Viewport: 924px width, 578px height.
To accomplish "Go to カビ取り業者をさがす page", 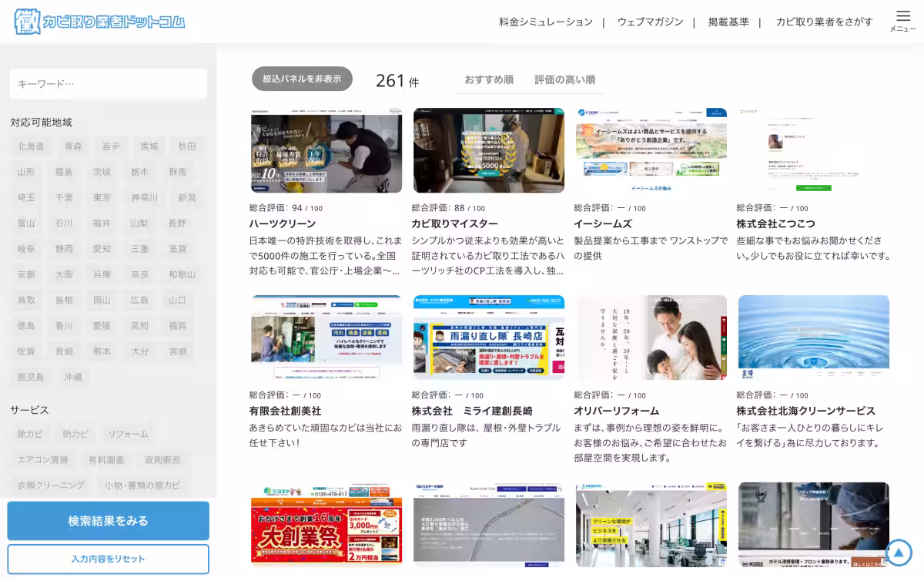I will click(x=824, y=22).
